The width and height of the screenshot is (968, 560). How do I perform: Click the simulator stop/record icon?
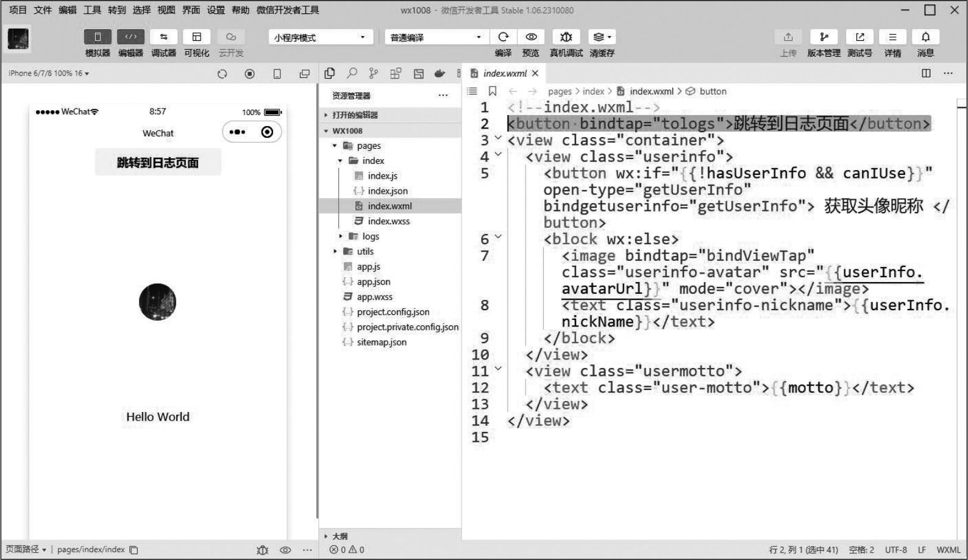(249, 74)
